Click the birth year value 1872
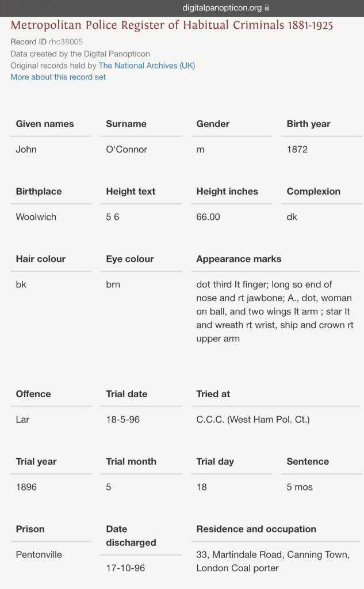The width and height of the screenshot is (364, 589). click(x=297, y=150)
